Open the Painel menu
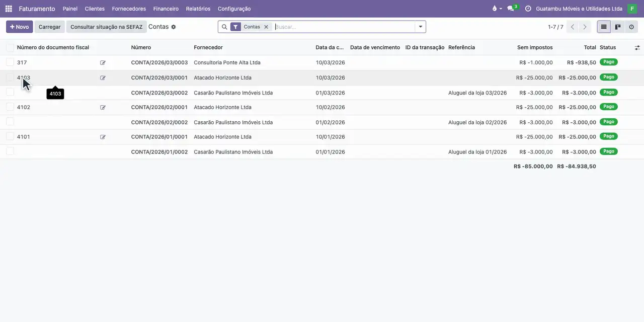This screenshot has height=322, width=644. click(70, 9)
